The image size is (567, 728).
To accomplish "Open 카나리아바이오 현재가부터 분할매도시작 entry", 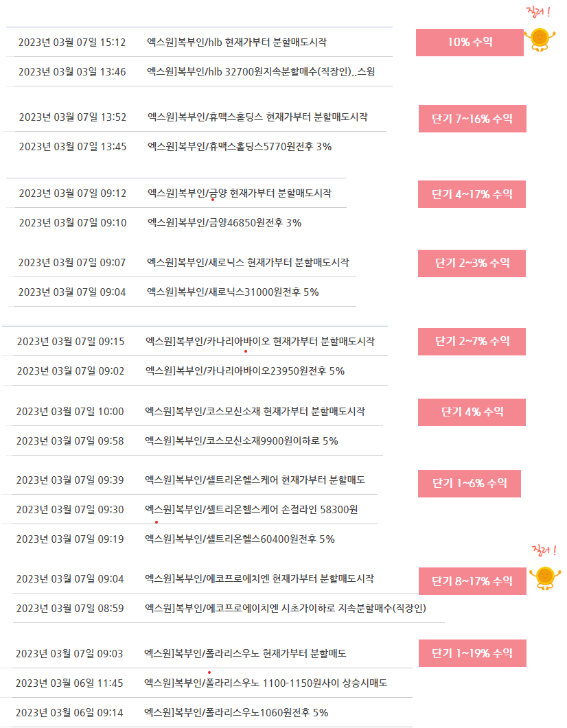I will point(195,341).
